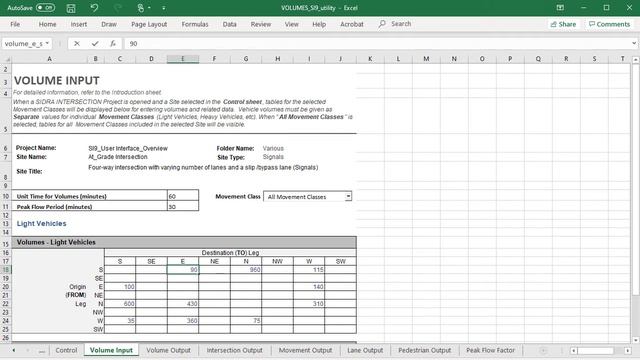Click the Insert Function fx icon
This screenshot has width=640, height=360.
pos(113,43)
